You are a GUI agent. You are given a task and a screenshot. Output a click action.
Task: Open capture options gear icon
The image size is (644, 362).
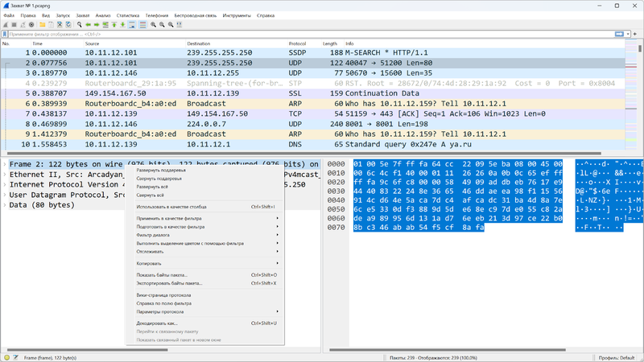(x=31, y=25)
